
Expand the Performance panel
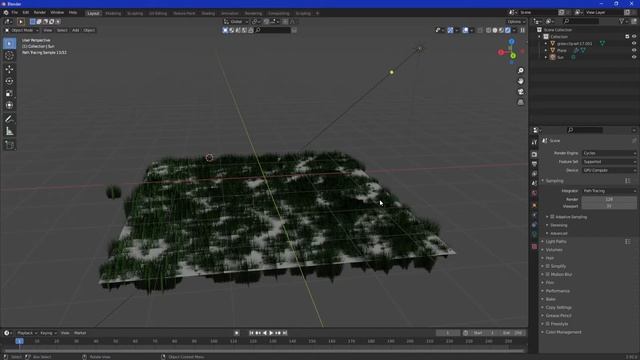557,291
